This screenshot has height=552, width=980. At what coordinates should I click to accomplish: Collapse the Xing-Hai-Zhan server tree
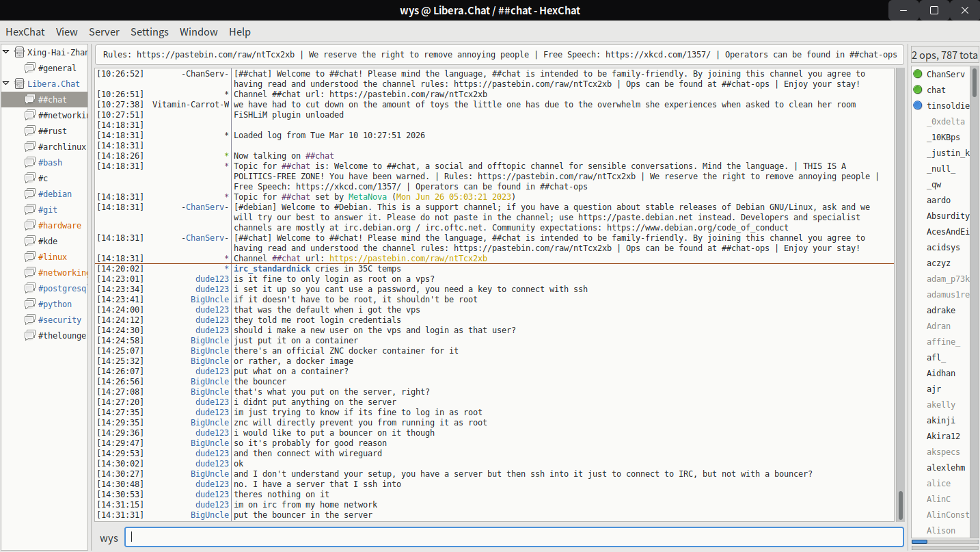point(6,52)
